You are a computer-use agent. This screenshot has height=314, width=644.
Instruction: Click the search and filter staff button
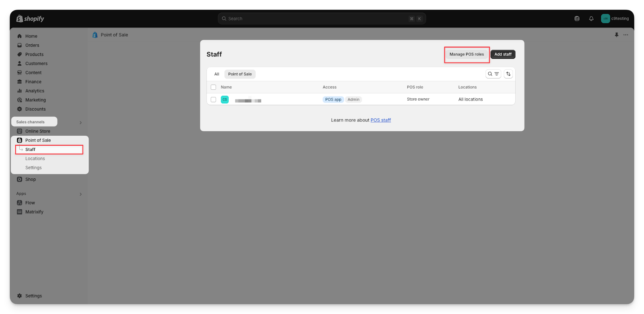coord(493,74)
